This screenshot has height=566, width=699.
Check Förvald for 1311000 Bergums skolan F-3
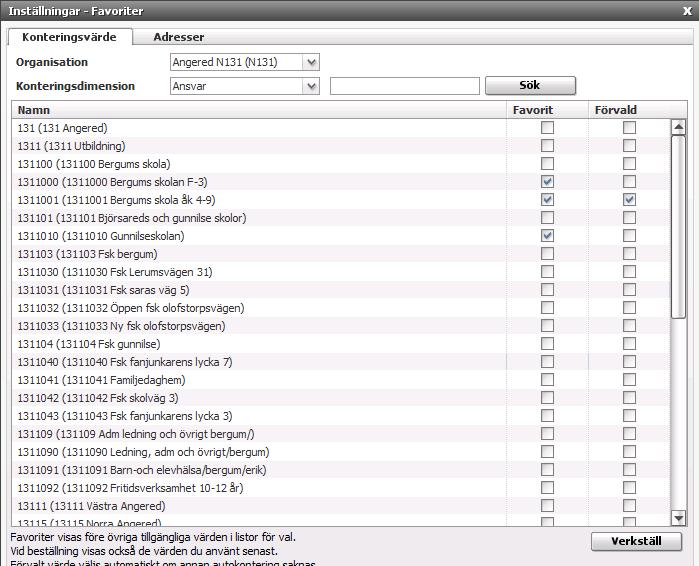[x=629, y=182]
